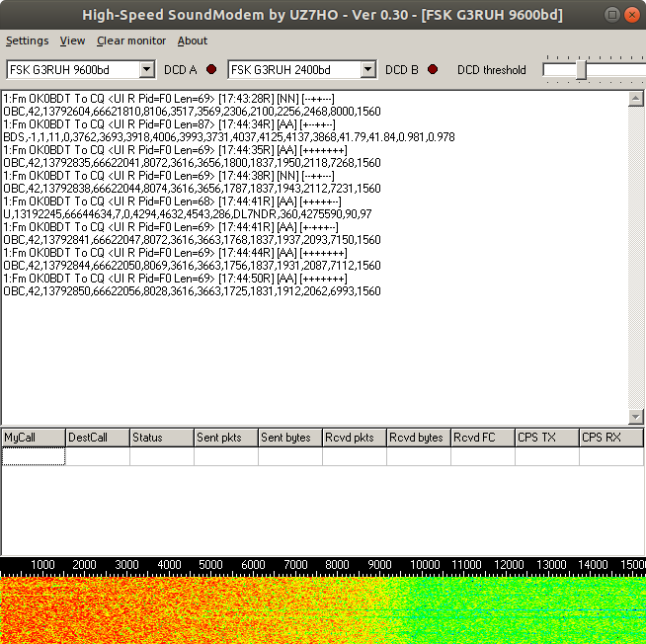The image size is (646, 644).
Task: Open the Settings menu
Action: pyautogui.click(x=28, y=40)
